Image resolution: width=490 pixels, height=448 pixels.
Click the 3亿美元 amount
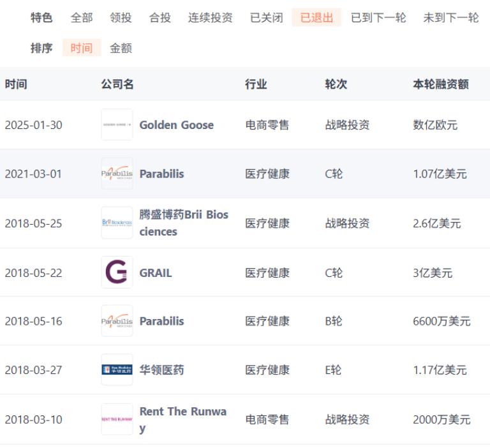(433, 273)
